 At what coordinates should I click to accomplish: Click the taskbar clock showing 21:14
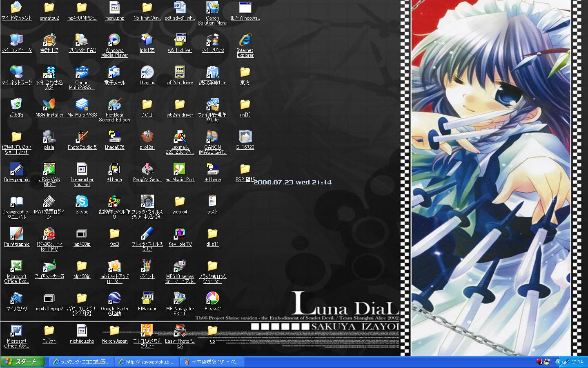pyautogui.click(x=577, y=362)
